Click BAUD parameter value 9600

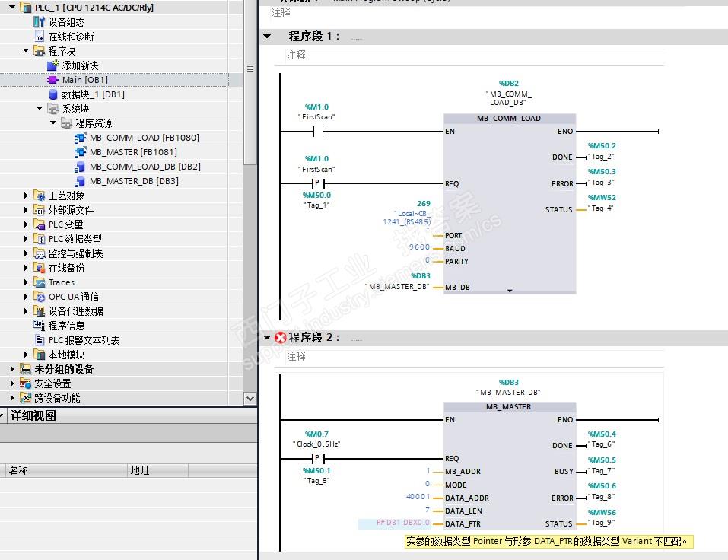pos(419,247)
